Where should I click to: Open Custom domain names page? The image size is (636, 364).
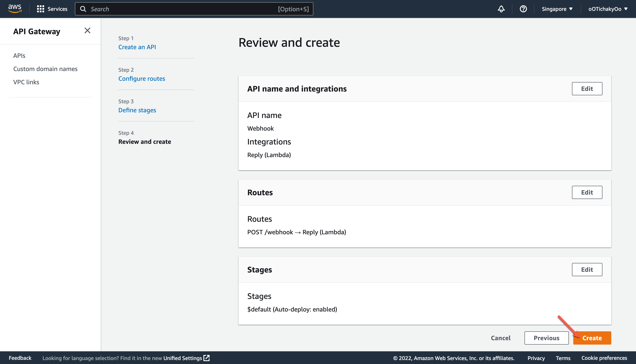(45, 69)
